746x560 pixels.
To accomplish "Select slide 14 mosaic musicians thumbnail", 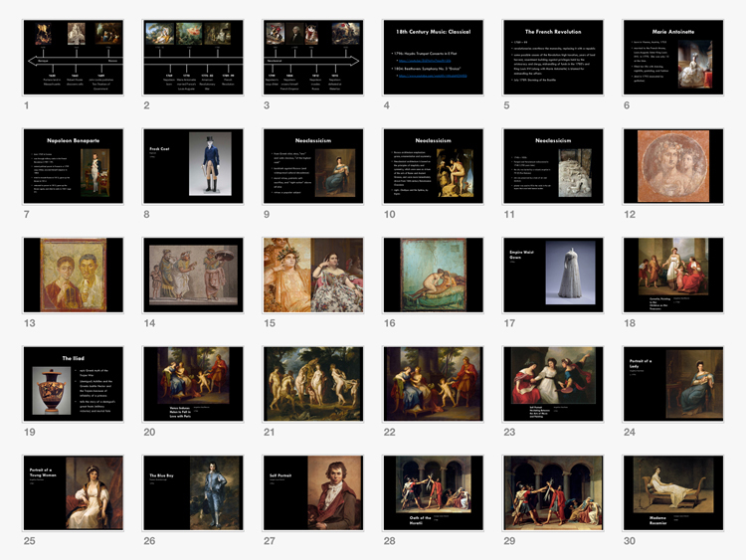I will tap(193, 275).
